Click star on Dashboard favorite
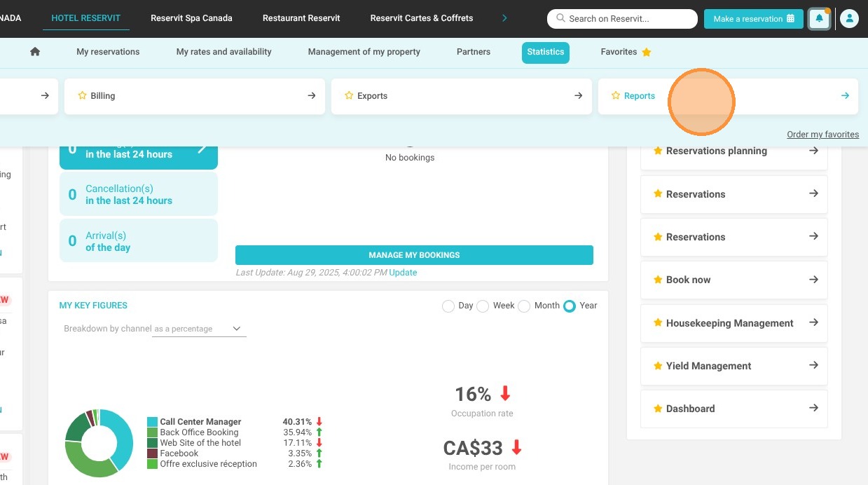 click(658, 409)
